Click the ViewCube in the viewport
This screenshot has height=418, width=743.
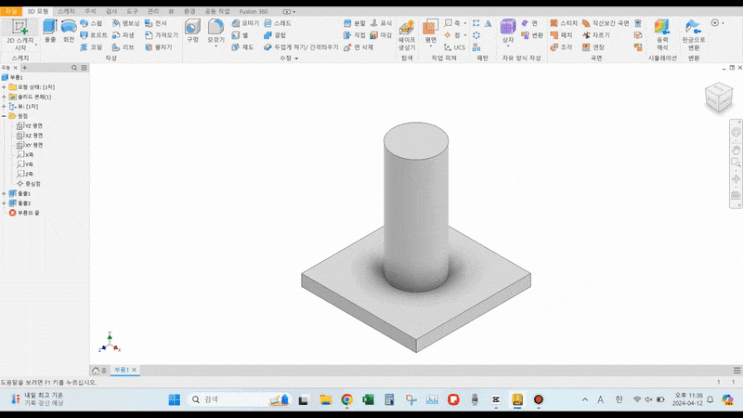[x=719, y=98]
